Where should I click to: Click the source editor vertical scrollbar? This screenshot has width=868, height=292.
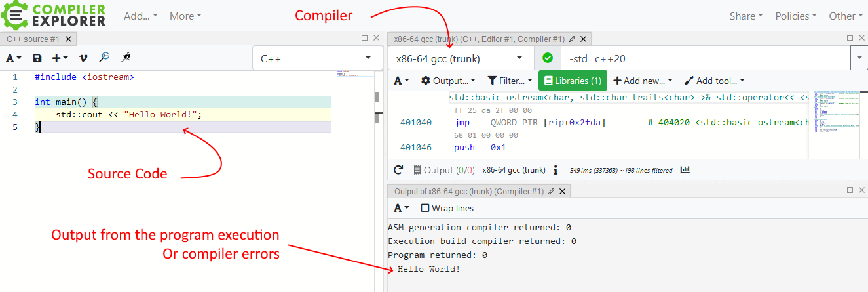pyautogui.click(x=377, y=107)
